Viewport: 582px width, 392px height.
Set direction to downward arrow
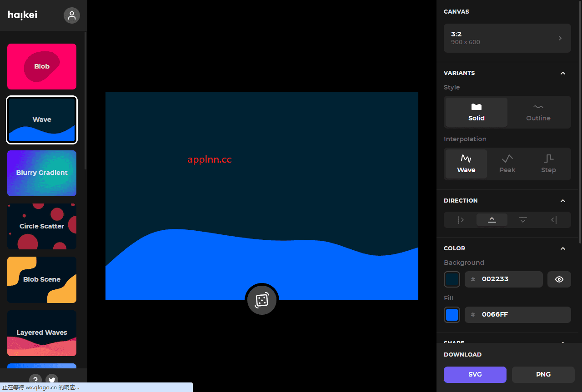523,220
